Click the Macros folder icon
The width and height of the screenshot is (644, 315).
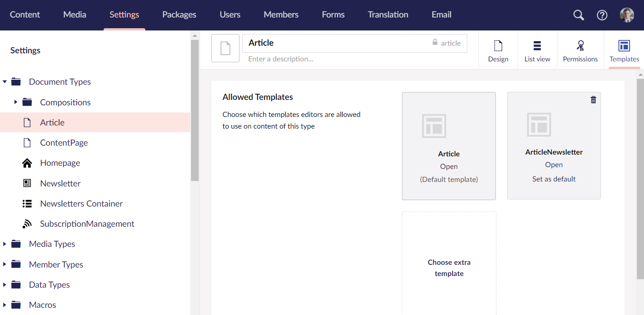coord(16,305)
